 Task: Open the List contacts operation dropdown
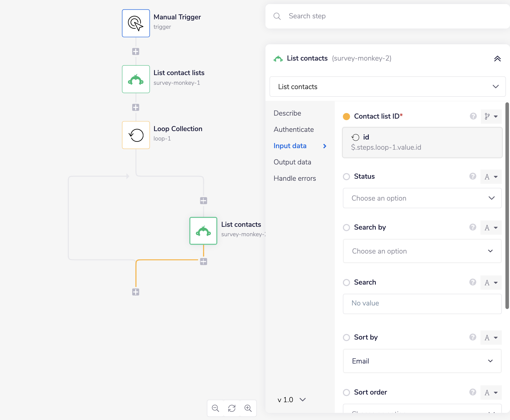pos(387,87)
